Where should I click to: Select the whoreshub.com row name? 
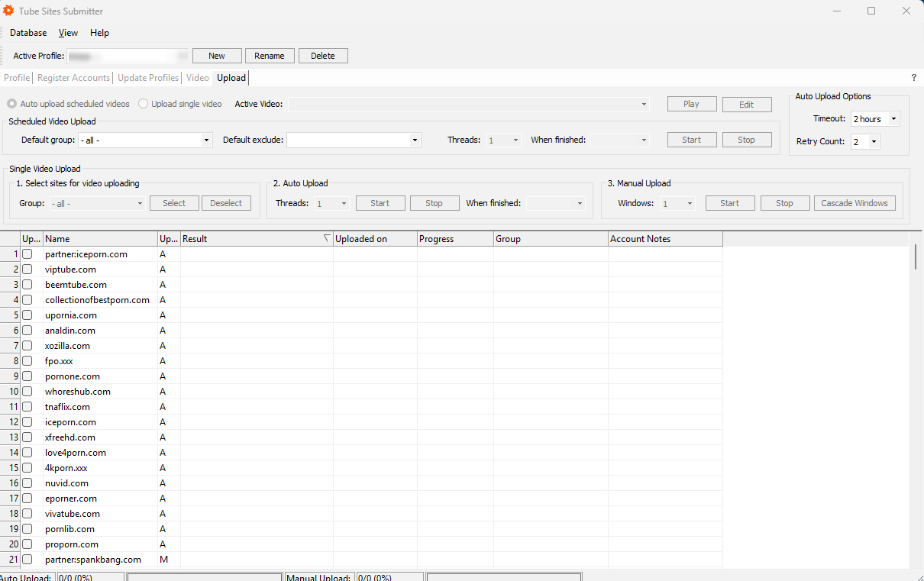coord(78,392)
